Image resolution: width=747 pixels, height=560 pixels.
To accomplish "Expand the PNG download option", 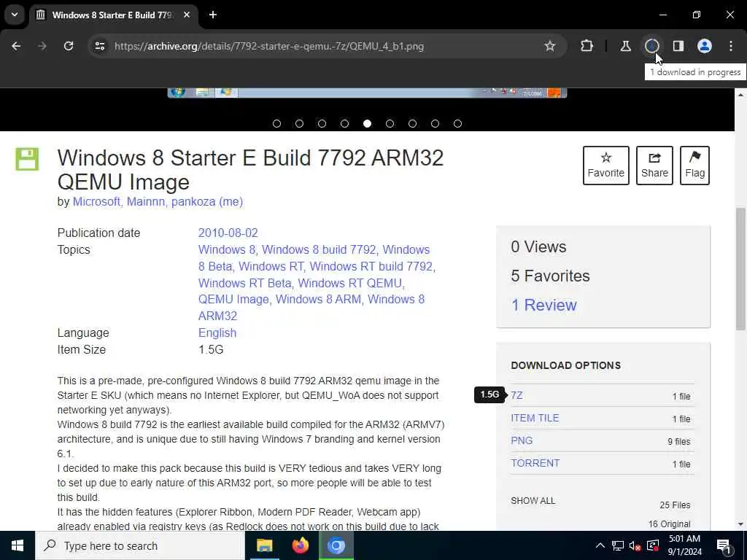I will (521, 440).
